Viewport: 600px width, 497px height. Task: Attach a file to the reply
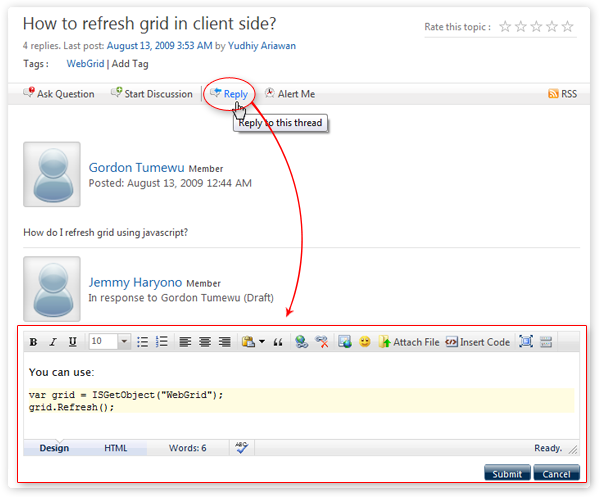(x=409, y=342)
